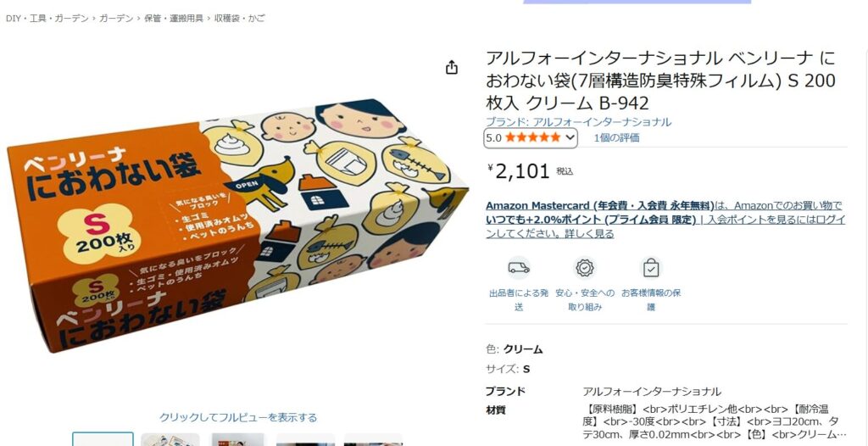Click クリックしてフルビューを表示する link
The height and width of the screenshot is (446, 868).
tap(238, 417)
